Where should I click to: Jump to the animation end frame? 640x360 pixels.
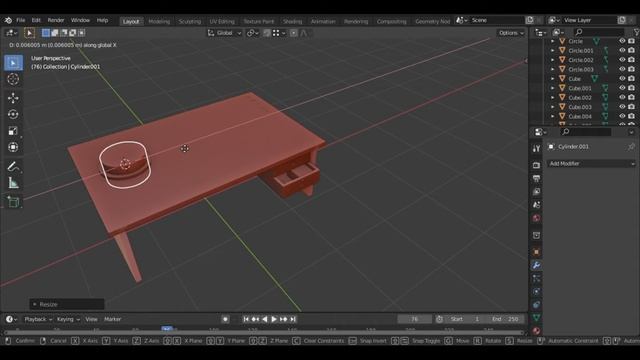293,319
